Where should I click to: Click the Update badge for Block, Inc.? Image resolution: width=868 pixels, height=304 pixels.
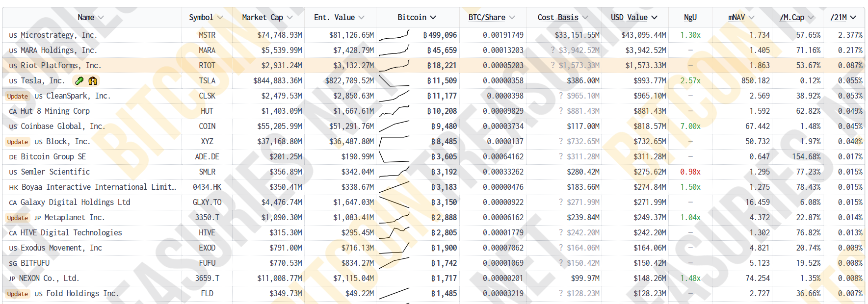[18, 142]
